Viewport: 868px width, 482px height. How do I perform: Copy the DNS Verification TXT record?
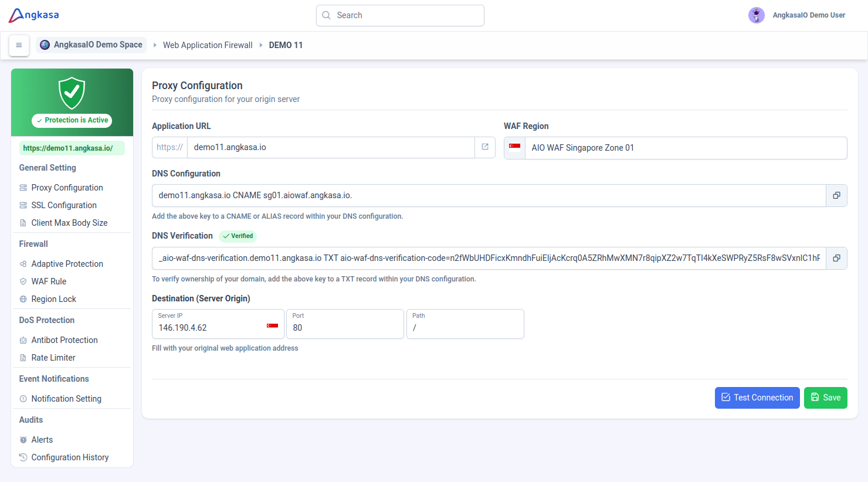(836, 258)
